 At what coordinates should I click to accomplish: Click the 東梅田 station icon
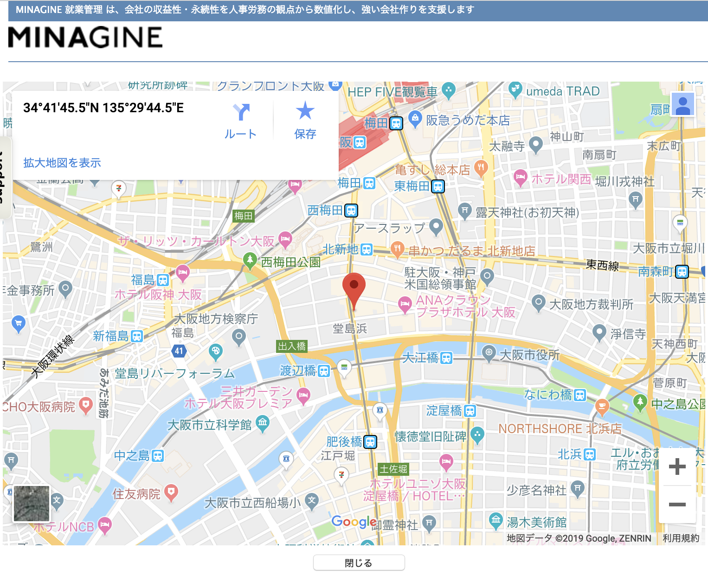tap(438, 186)
